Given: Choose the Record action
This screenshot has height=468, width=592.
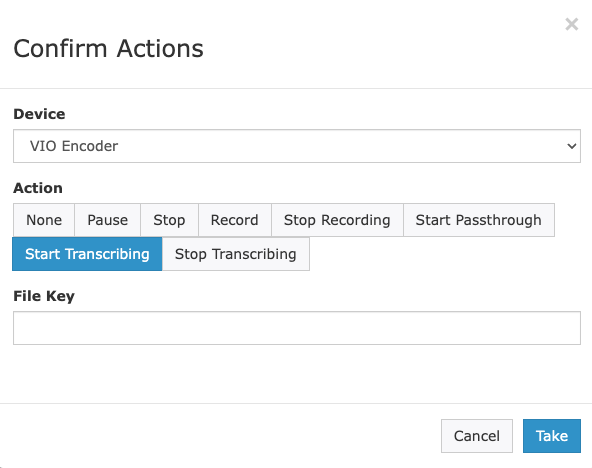Looking at the screenshot, I should 234,220.
